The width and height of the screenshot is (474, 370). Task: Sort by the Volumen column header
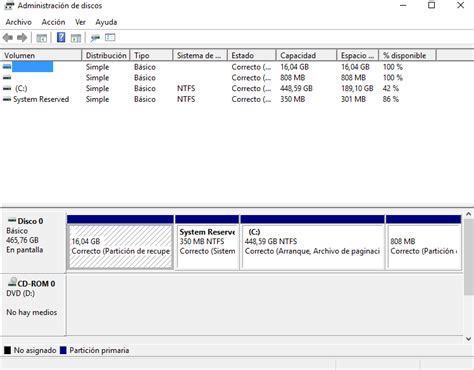click(x=41, y=55)
